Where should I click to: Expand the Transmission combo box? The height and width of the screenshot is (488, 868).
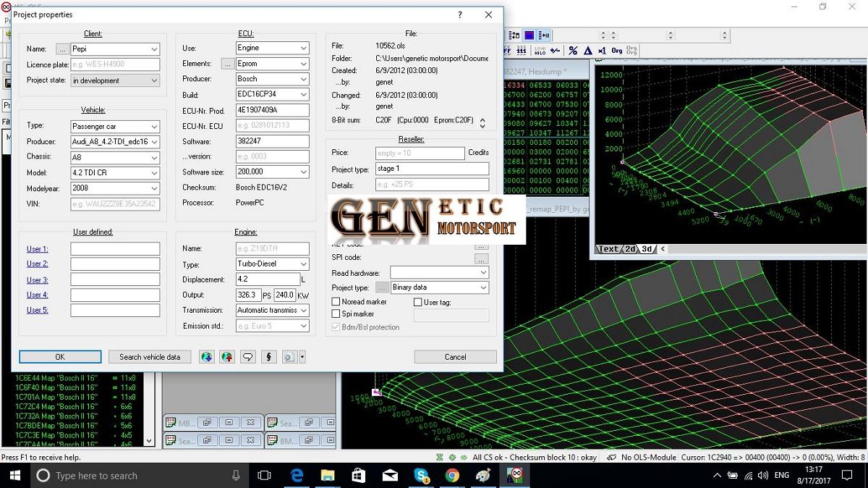coord(303,311)
